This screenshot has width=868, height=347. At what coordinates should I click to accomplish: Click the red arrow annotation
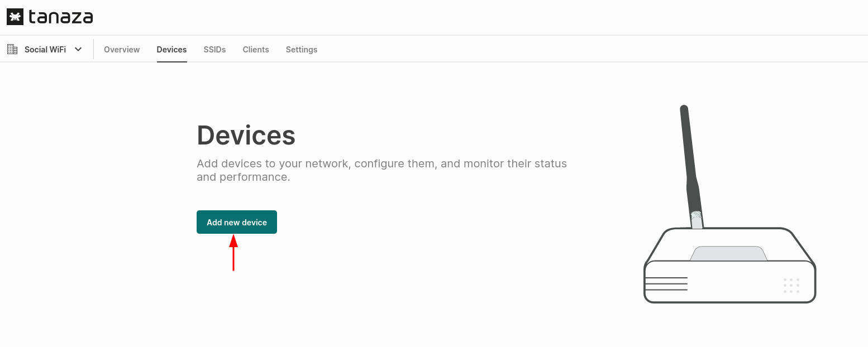tap(233, 253)
